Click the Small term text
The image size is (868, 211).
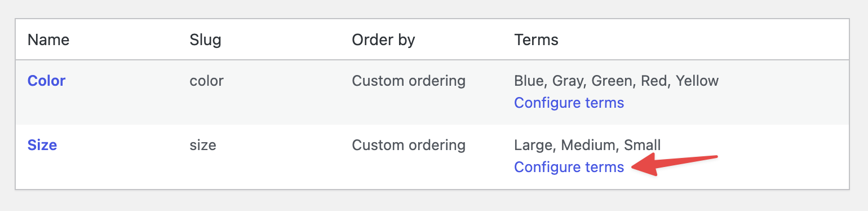click(641, 145)
